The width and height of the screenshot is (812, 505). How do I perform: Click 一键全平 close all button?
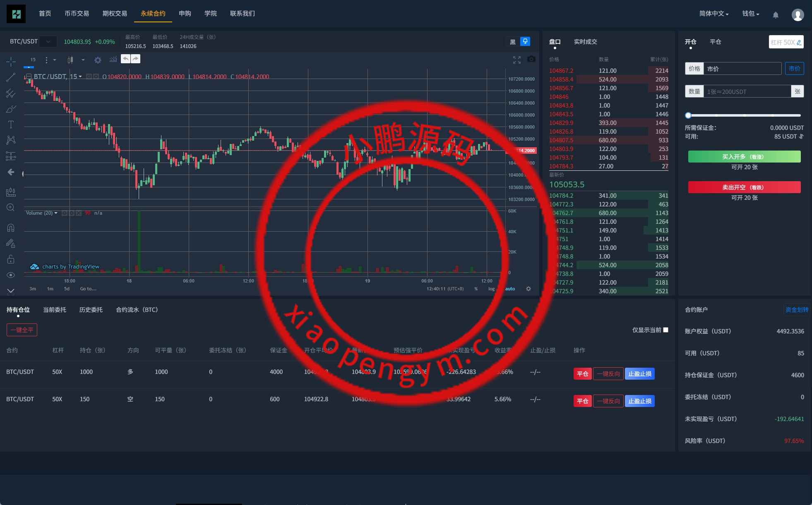point(22,330)
